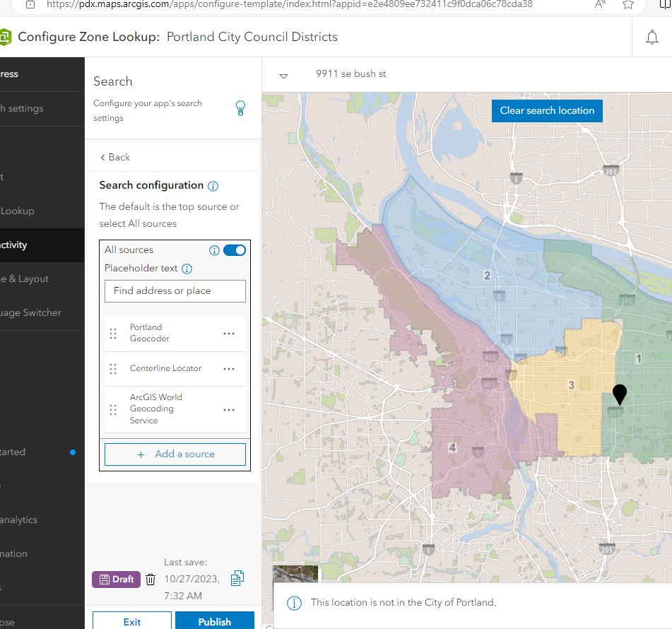This screenshot has height=629, width=672.
Task: Click the Find address or place field
Action: tap(175, 290)
